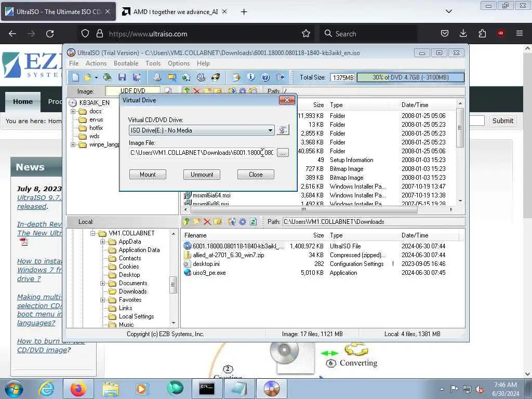
Task: Click the Burn CD/DVD Image flame icon
Action: click(216, 78)
